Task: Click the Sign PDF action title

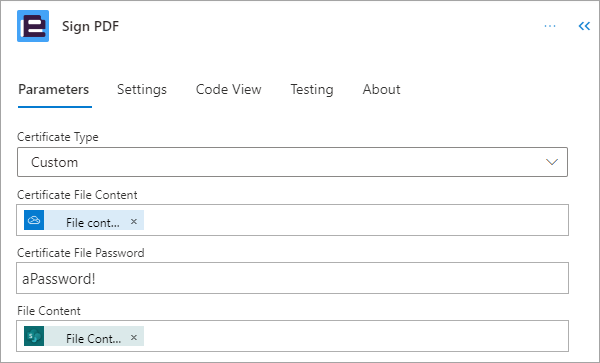Action: coord(90,26)
